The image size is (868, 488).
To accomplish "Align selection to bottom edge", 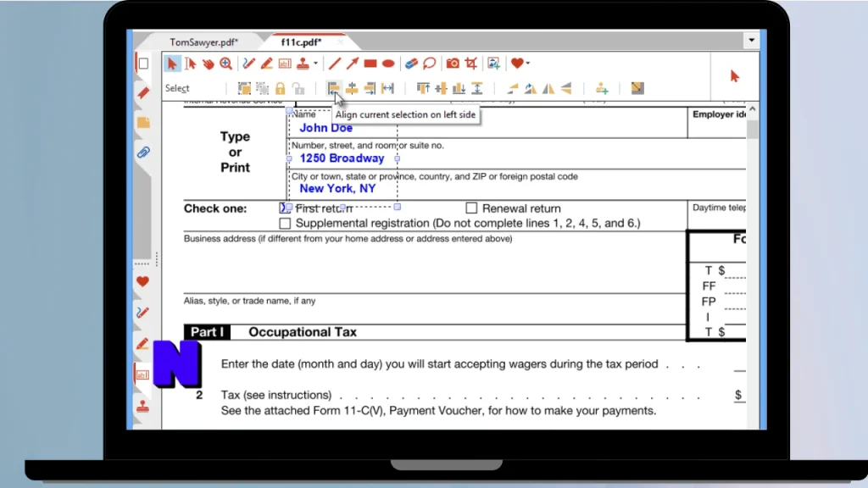I will pyautogui.click(x=459, y=88).
